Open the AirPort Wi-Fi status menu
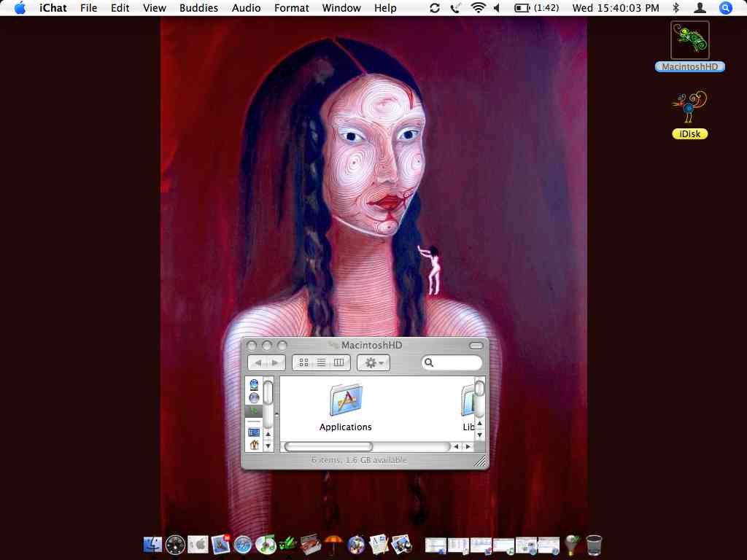747x560 pixels. tap(478, 8)
